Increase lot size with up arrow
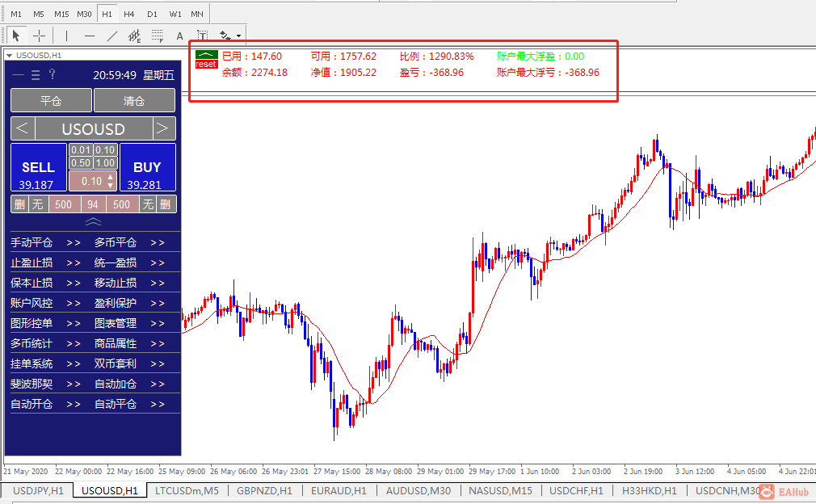The width and height of the screenshot is (816, 504). coord(111,178)
